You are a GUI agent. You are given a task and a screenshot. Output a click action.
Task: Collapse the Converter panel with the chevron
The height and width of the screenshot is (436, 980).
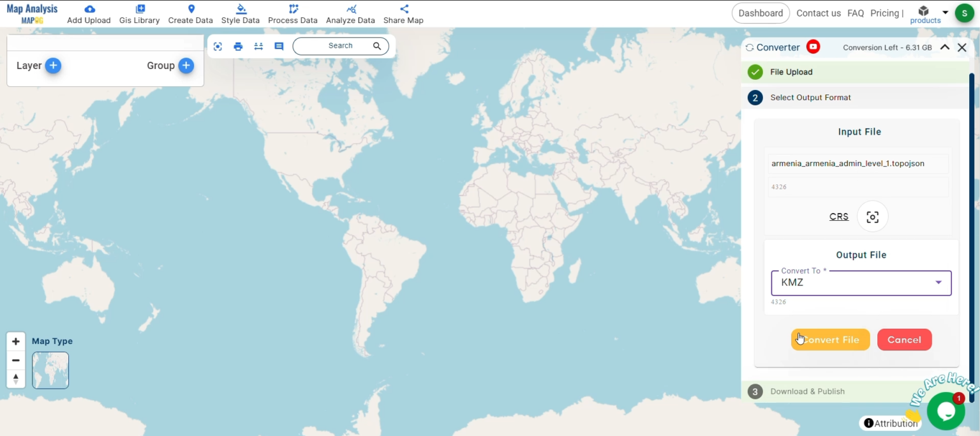point(945,47)
